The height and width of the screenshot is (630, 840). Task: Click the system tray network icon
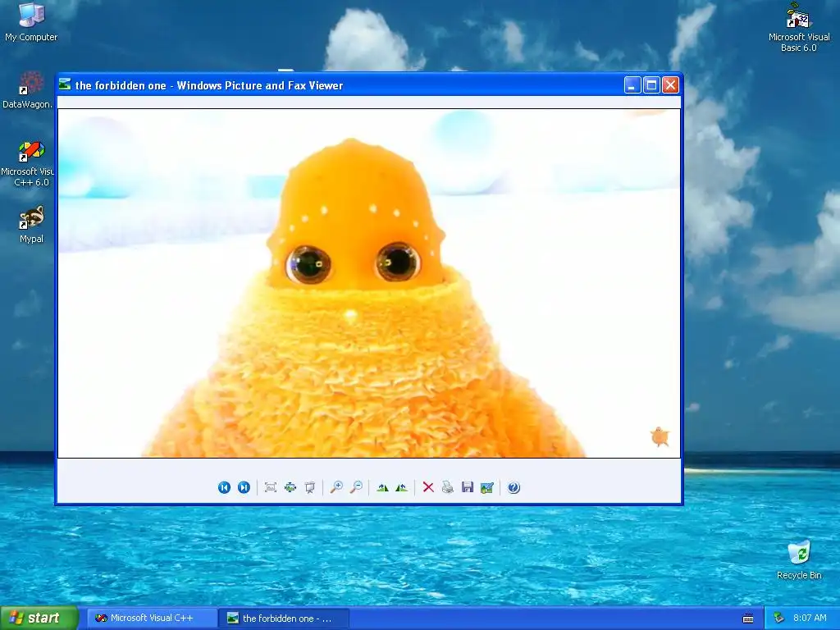pos(778,619)
